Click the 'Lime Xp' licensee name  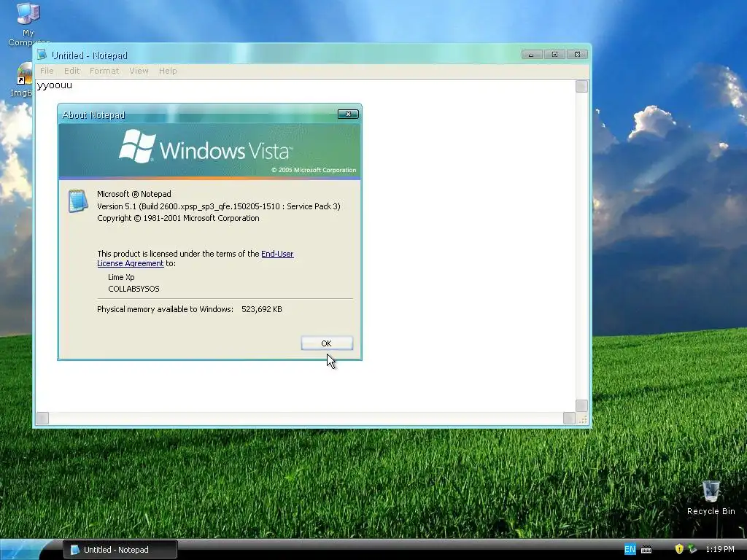point(122,277)
